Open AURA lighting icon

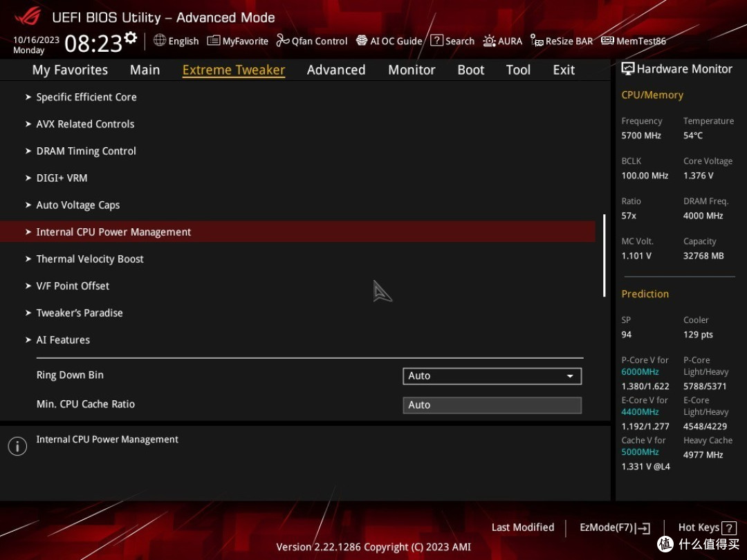tap(489, 41)
